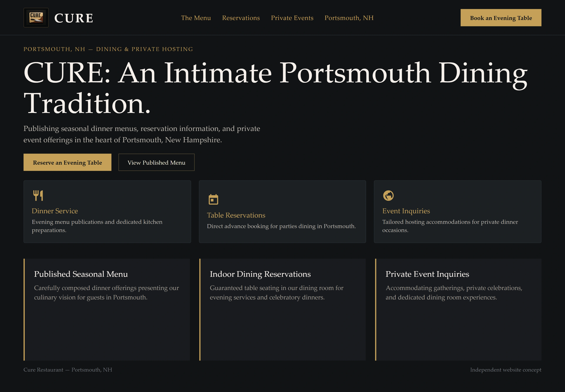
Task: Click the CURE logo image
Action: pos(36,18)
